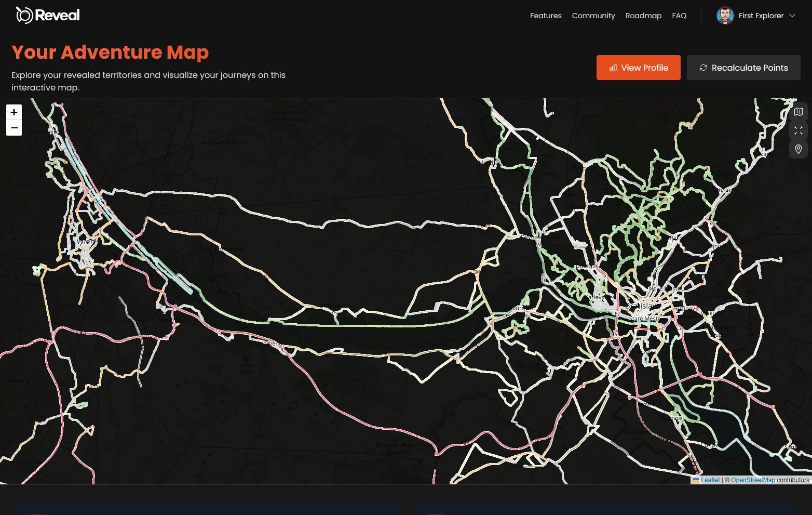Open the Roadmap page

[x=644, y=16]
